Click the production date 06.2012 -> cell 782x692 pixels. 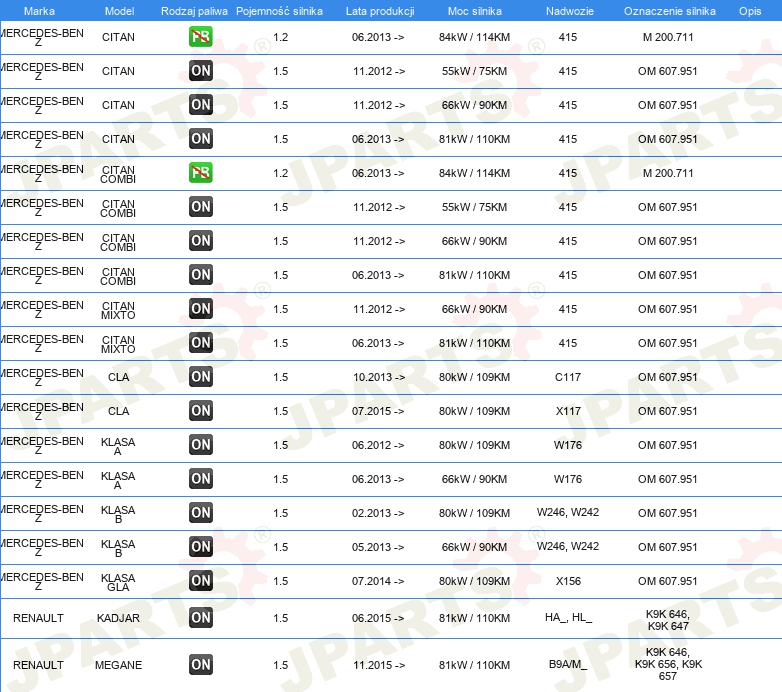coord(378,445)
